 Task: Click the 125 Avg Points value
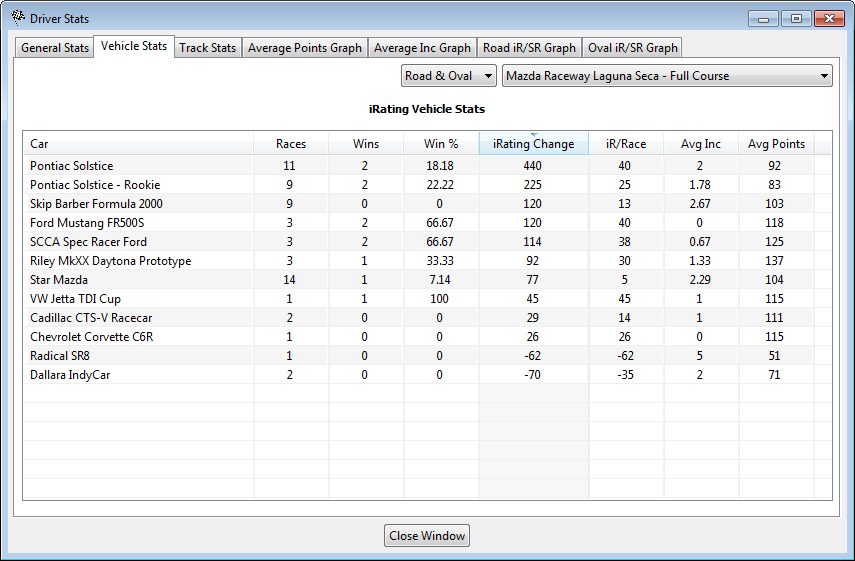(x=774, y=242)
